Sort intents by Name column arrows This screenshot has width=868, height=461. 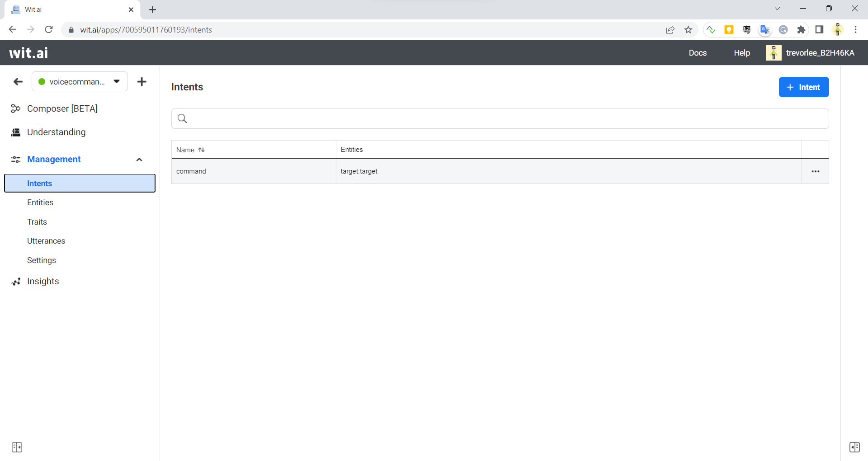[x=202, y=150]
